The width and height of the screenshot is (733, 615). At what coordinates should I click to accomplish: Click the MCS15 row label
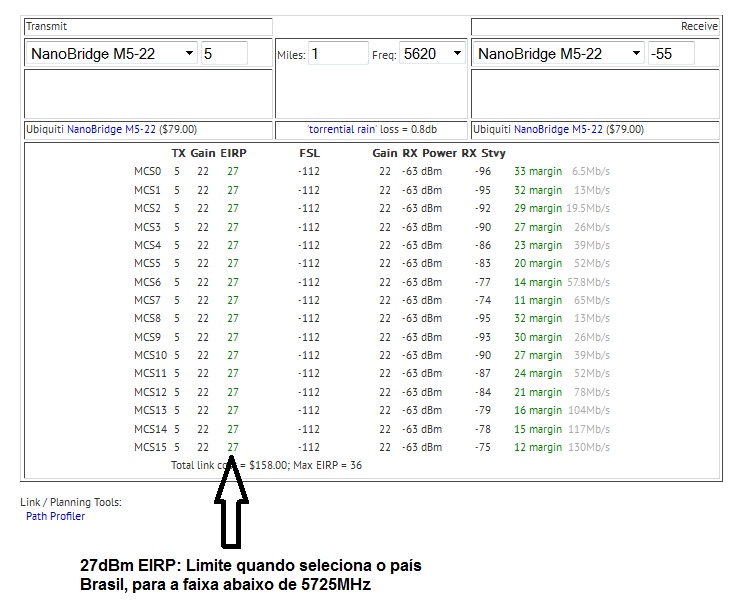[150, 447]
